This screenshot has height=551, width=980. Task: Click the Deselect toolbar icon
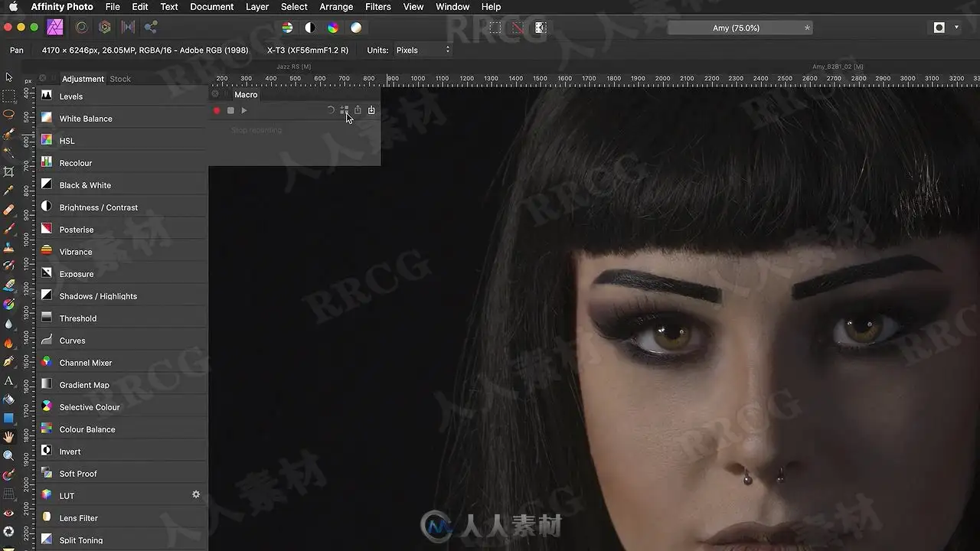(x=518, y=28)
